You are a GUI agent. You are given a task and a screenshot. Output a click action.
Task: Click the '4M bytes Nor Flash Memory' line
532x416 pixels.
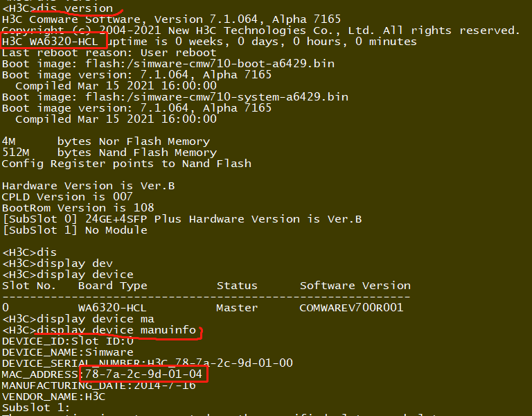pyautogui.click(x=105, y=141)
